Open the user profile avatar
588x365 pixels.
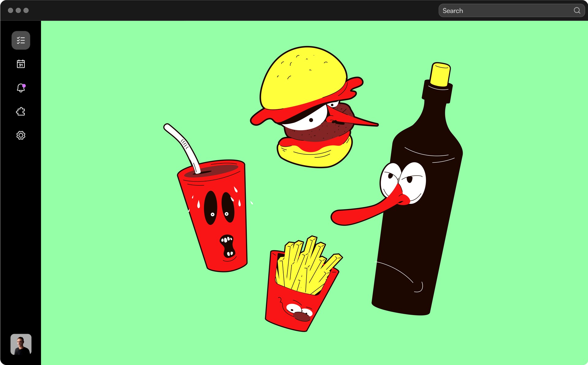pyautogui.click(x=21, y=344)
